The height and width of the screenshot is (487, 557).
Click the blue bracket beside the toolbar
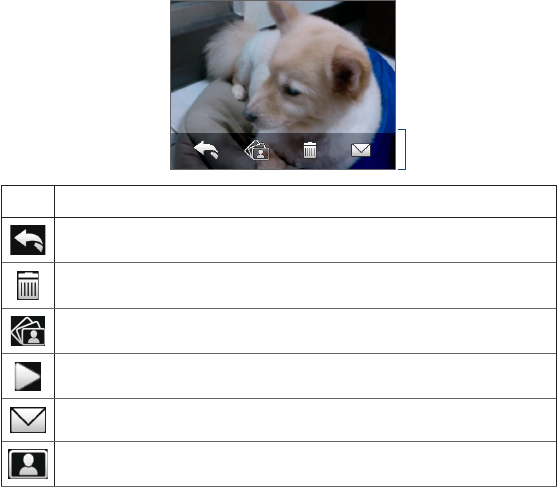click(x=402, y=149)
